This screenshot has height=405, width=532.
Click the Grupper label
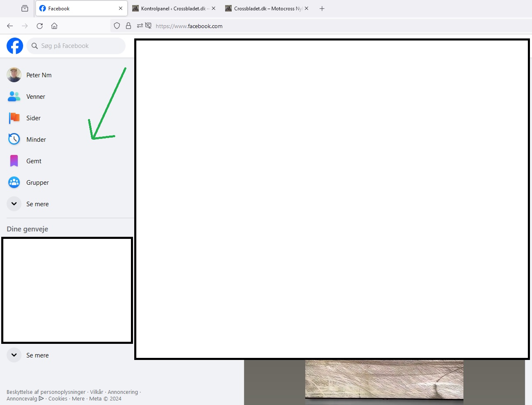coord(38,183)
